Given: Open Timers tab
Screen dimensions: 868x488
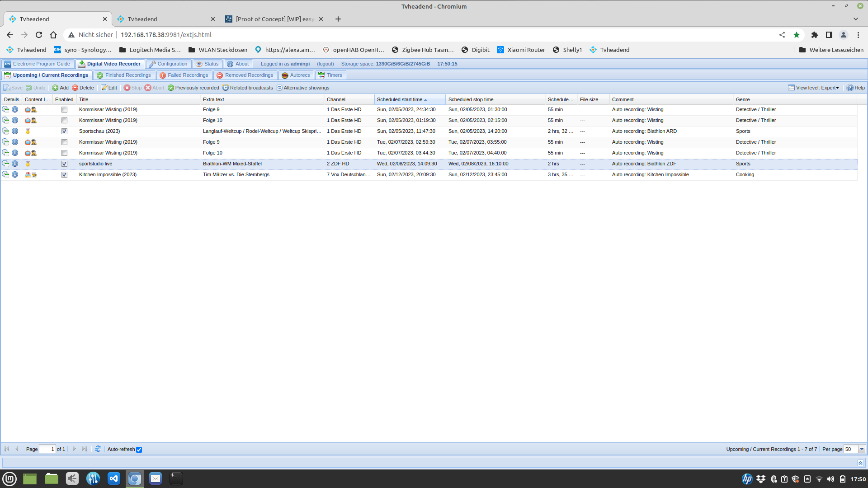Looking at the screenshot, I should coord(330,75).
